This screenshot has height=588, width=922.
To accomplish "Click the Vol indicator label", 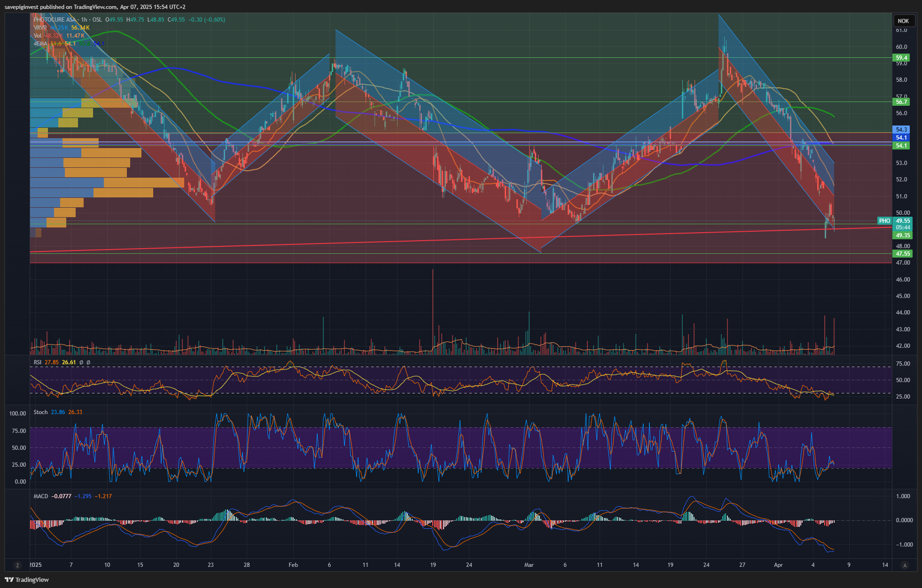I will tap(38, 36).
